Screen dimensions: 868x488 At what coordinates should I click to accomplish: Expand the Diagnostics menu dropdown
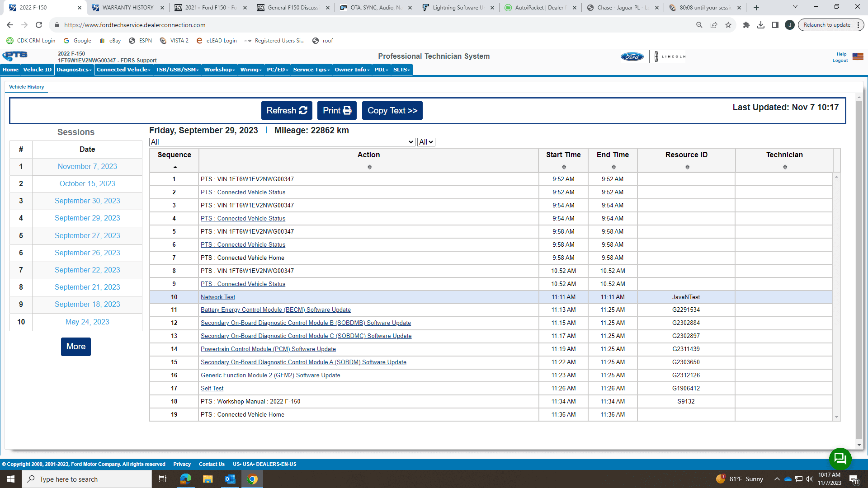tap(74, 70)
